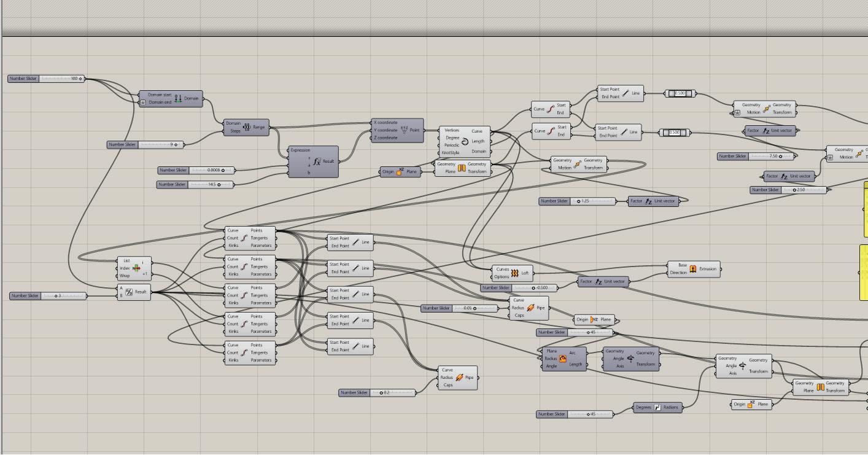Click the YZ Plane component icon
868x455 pixels.
point(594,319)
